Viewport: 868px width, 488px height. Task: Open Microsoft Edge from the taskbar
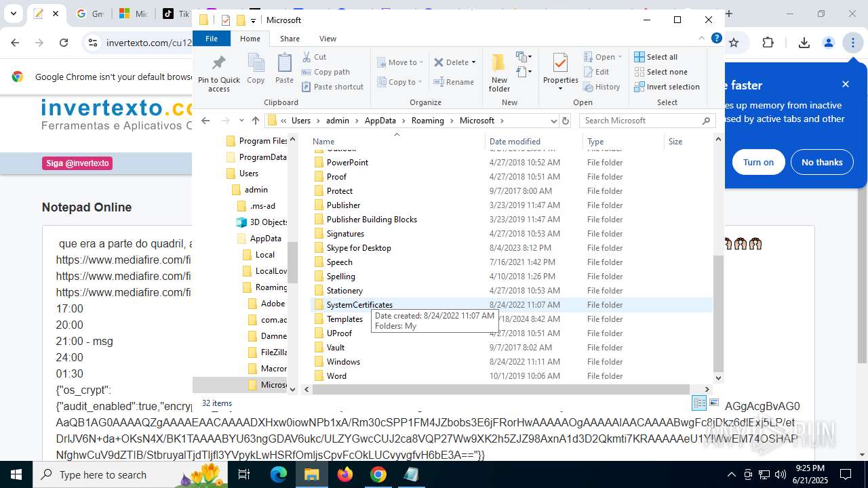click(279, 474)
